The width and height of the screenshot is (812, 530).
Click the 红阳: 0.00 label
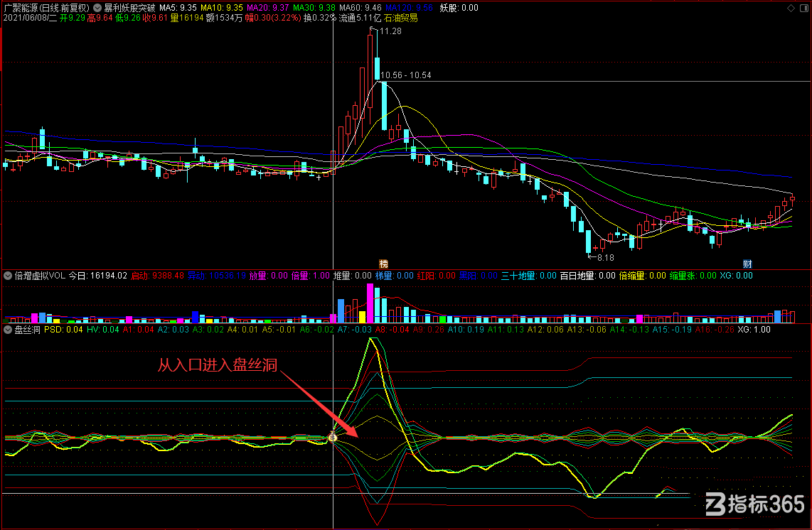click(x=437, y=276)
